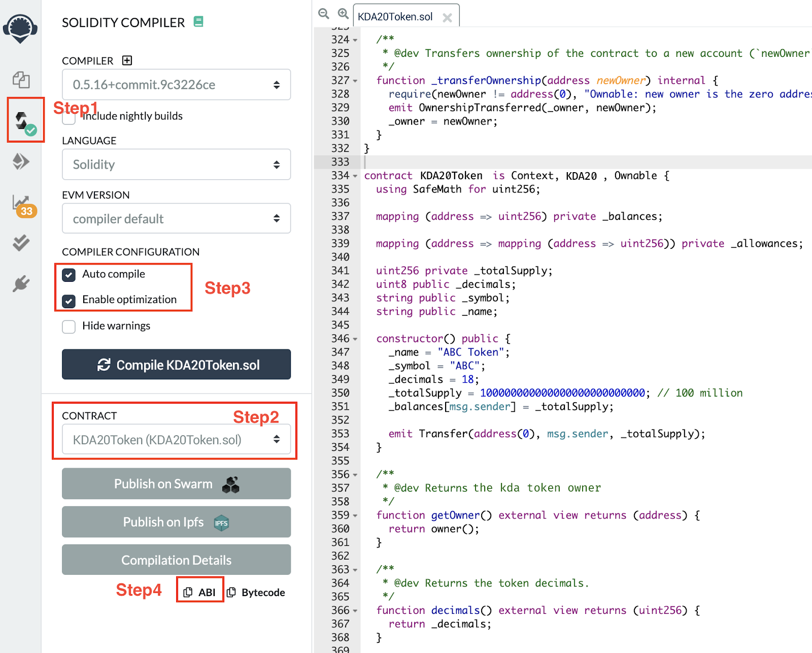Open the compiler version dropdown
The height and width of the screenshot is (653, 812).
pyautogui.click(x=176, y=85)
